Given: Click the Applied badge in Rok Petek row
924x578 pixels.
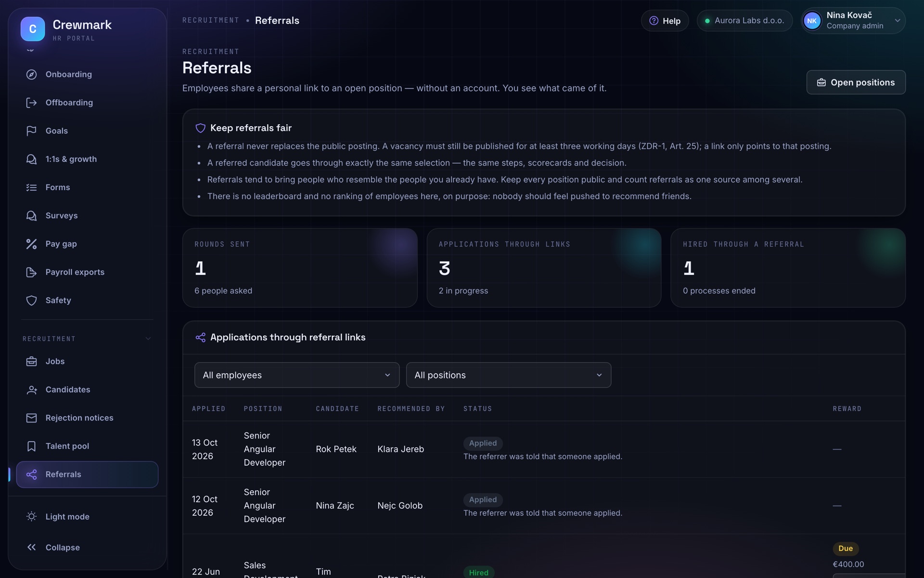Looking at the screenshot, I should tap(483, 443).
